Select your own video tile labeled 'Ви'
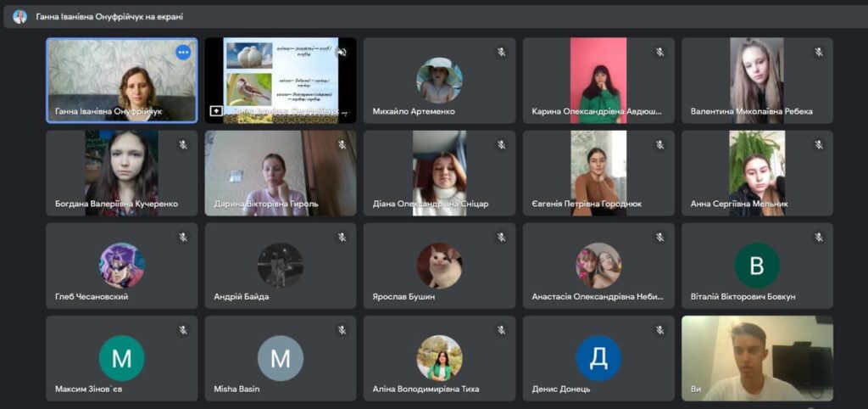868x409 pixels. pos(757,358)
